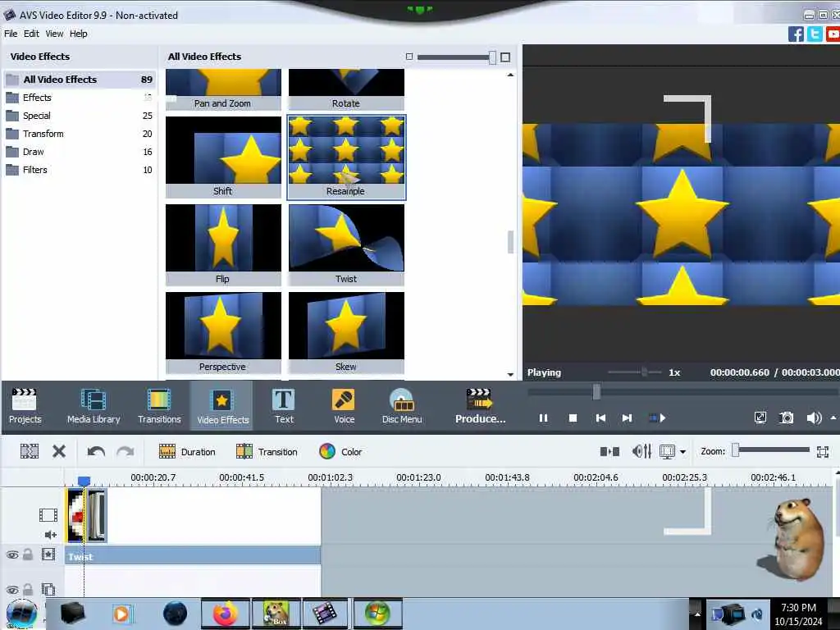This screenshot has height=630, width=840.
Task: Click the audio add icon on video track
Action: click(x=51, y=535)
